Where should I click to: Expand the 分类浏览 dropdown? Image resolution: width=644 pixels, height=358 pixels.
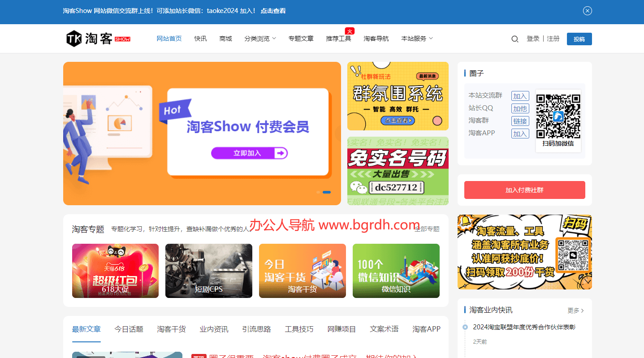coord(260,39)
